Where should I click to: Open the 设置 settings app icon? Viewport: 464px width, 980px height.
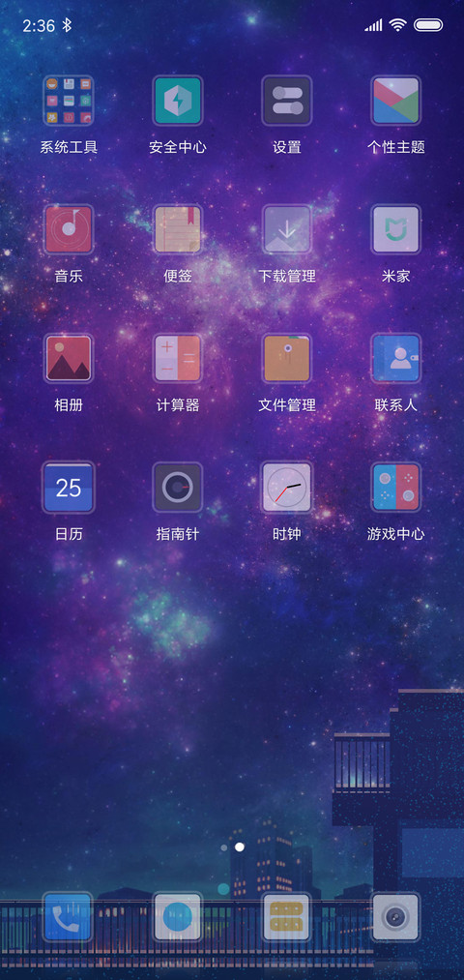point(287,101)
